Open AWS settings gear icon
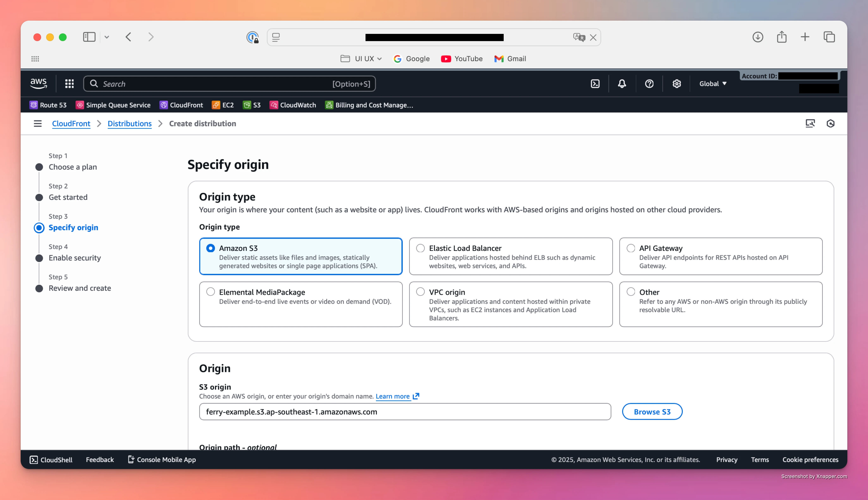The width and height of the screenshot is (868, 500). click(676, 84)
